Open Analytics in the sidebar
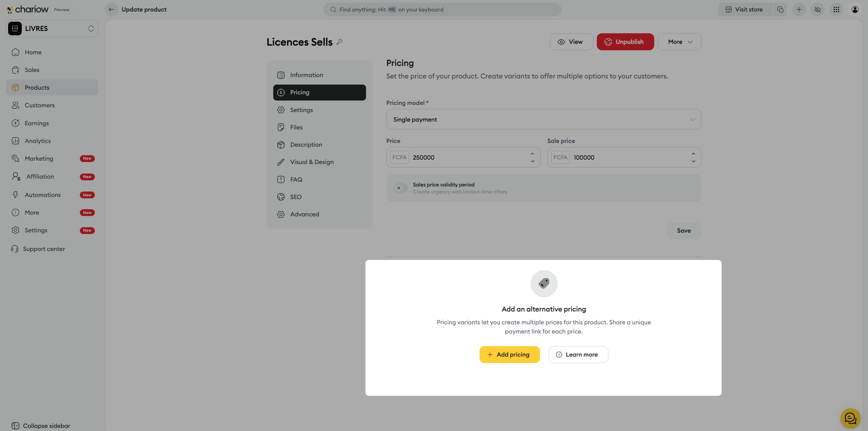The width and height of the screenshot is (868, 431). tap(37, 141)
